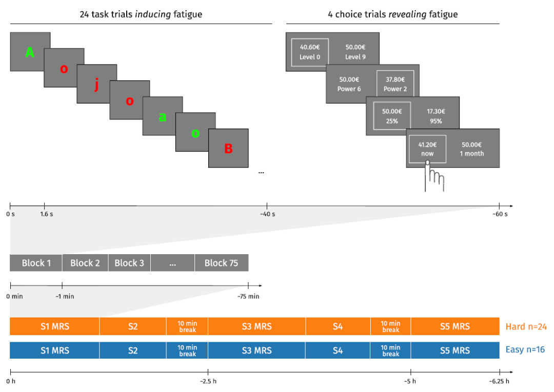Click the red letter j card
The height and width of the screenshot is (392, 554).
[96, 84]
